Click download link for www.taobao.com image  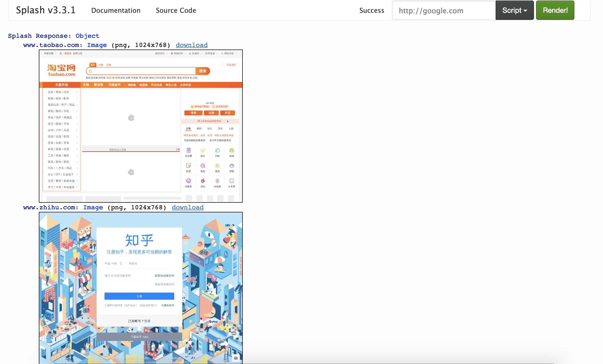[x=192, y=45]
